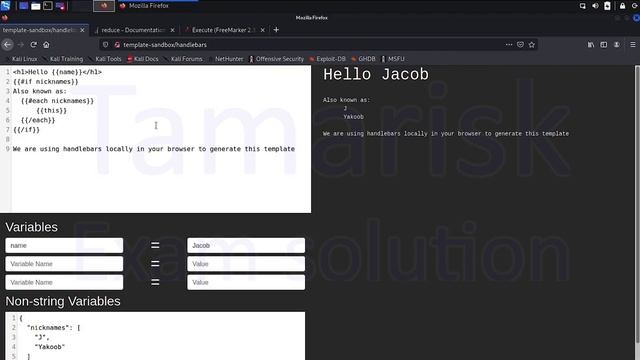
Task: Open the NetHunter bookmark
Action: (226, 59)
